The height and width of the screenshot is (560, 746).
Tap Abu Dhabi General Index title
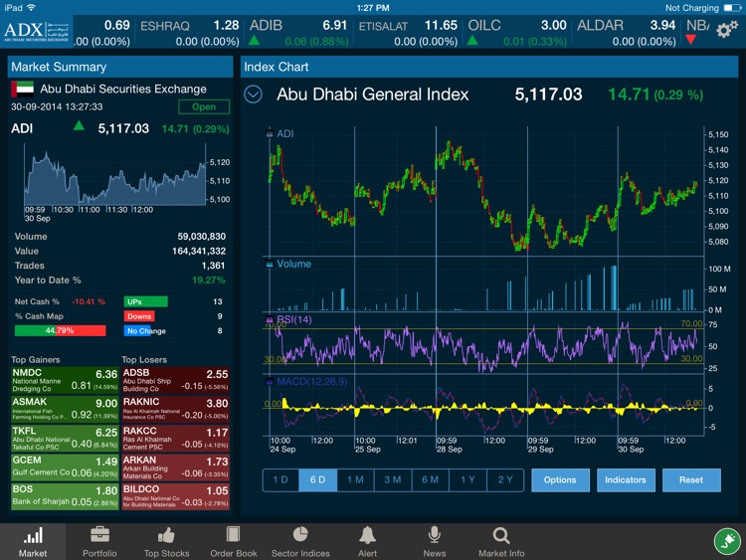point(373,94)
